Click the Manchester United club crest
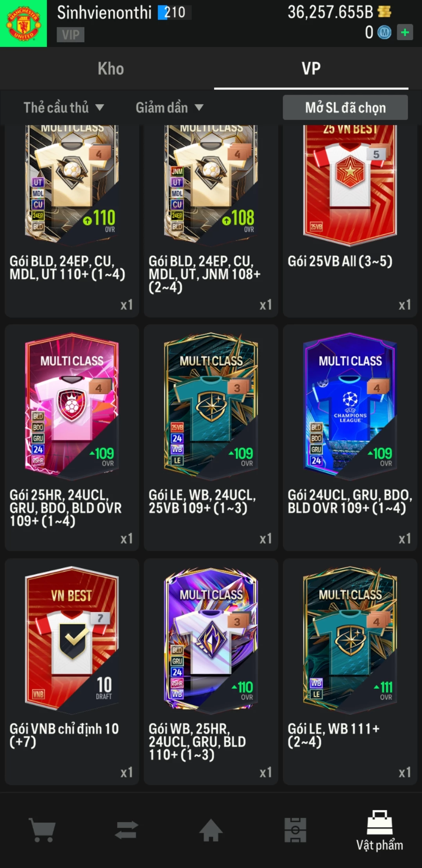Screen dimensions: 422x868 [23, 23]
